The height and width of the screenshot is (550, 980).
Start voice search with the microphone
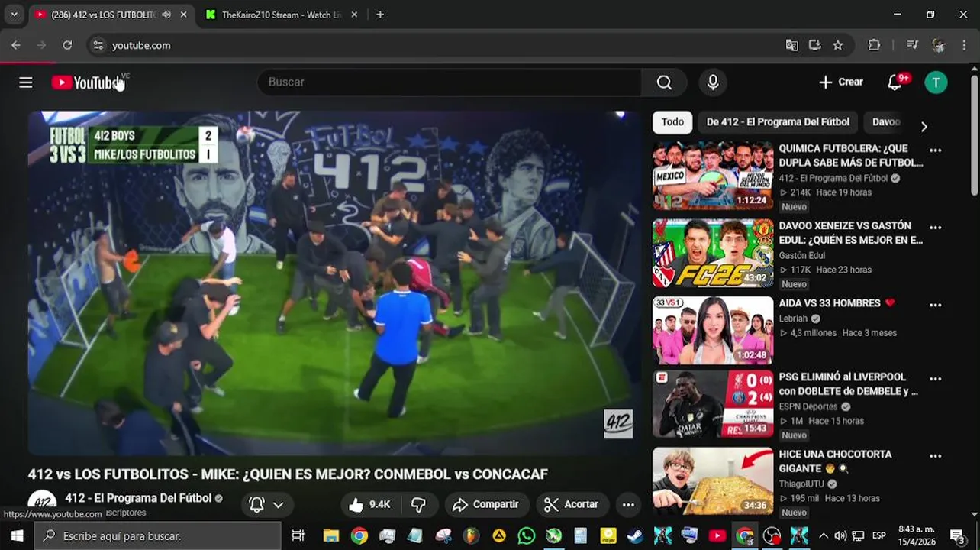tap(713, 82)
